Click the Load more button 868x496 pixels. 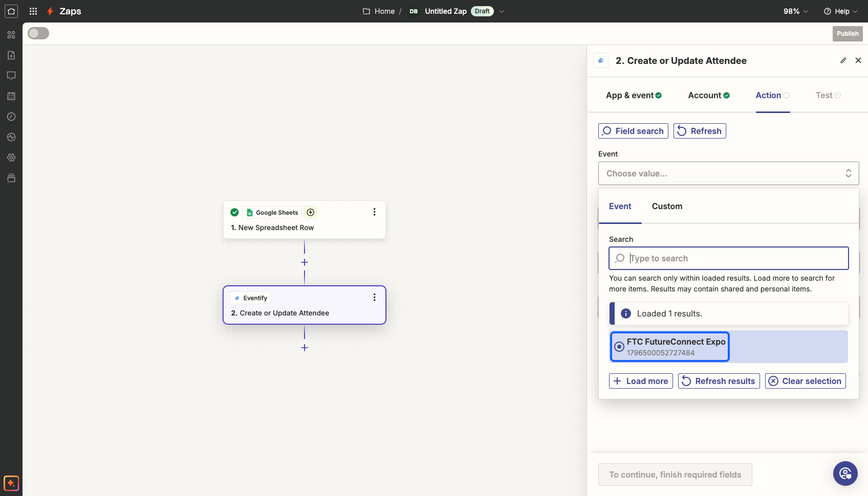(641, 381)
